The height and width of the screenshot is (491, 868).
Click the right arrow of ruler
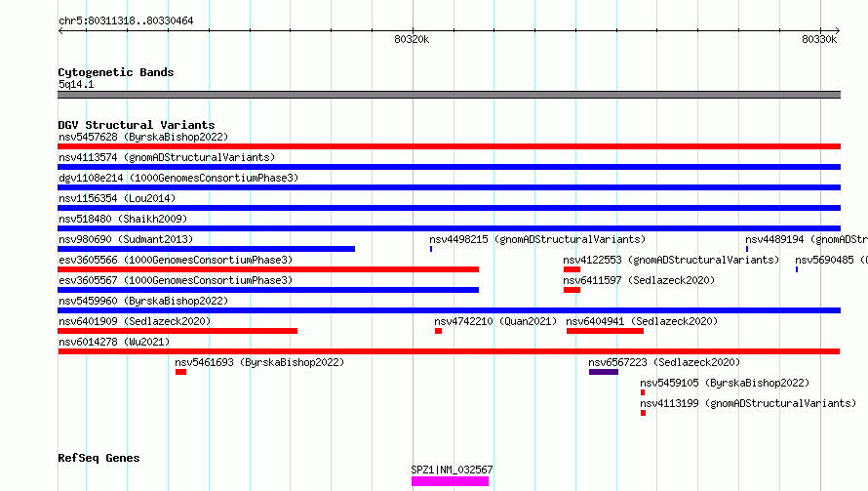pos(838,30)
